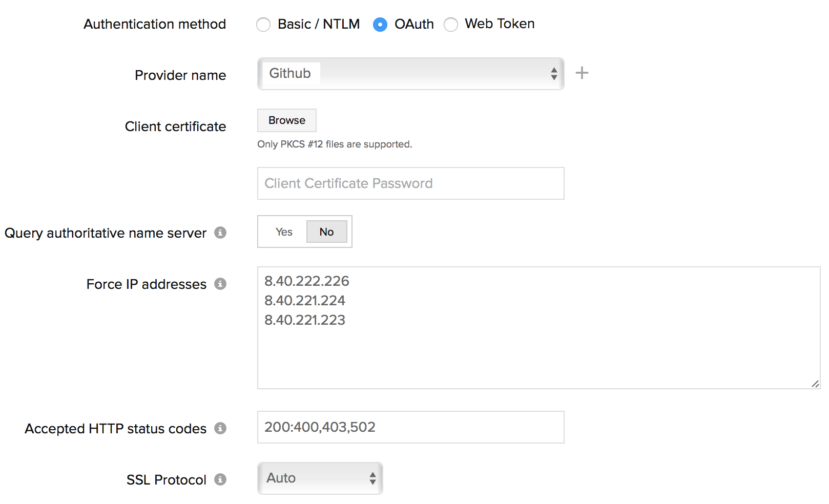Screen dimensions: 829x504
Task: Set Query authoritative name server to Yes
Action: [x=284, y=232]
